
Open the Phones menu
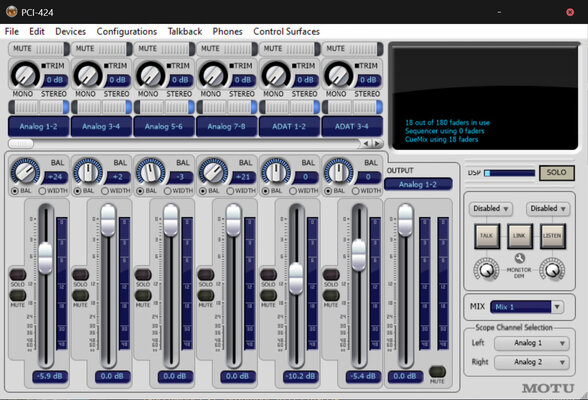tap(227, 31)
